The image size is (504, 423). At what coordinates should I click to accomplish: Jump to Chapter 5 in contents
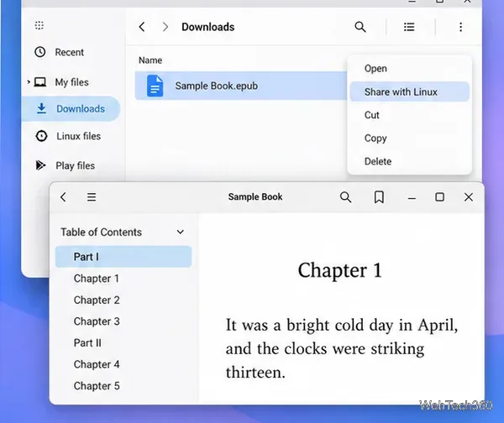point(97,386)
